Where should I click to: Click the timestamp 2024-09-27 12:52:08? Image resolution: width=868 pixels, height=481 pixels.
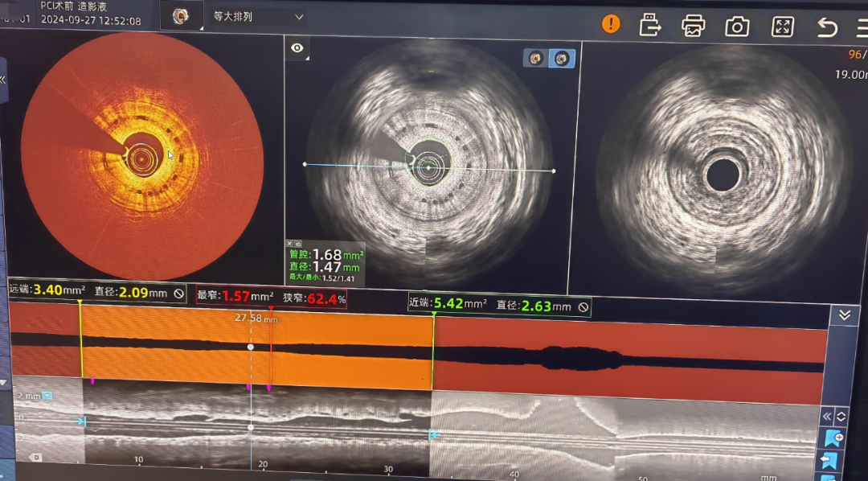(91, 22)
